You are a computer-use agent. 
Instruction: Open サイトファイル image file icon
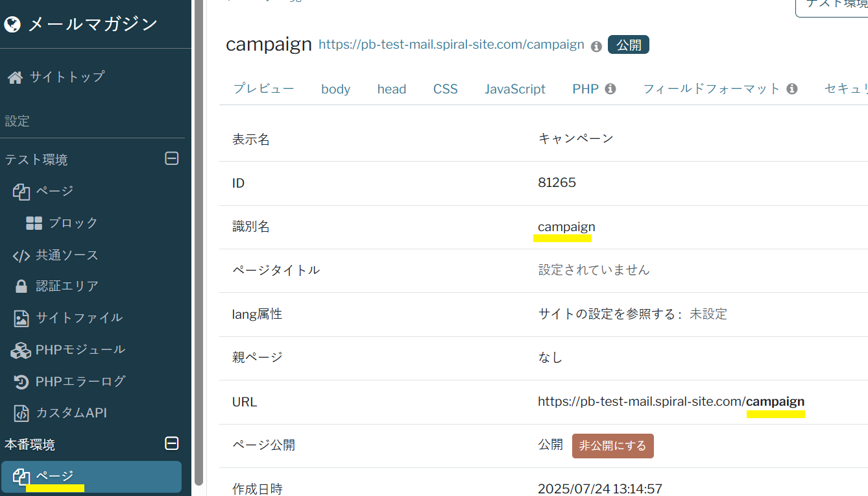click(21, 318)
